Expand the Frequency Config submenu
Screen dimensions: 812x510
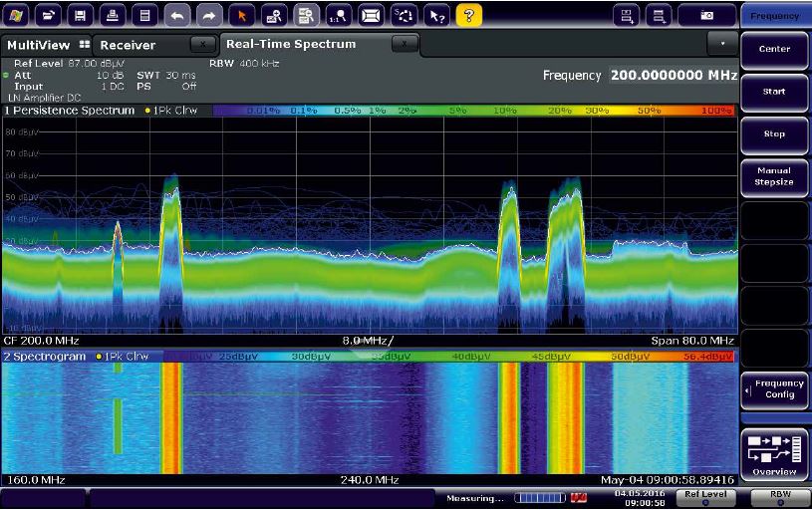774,389
